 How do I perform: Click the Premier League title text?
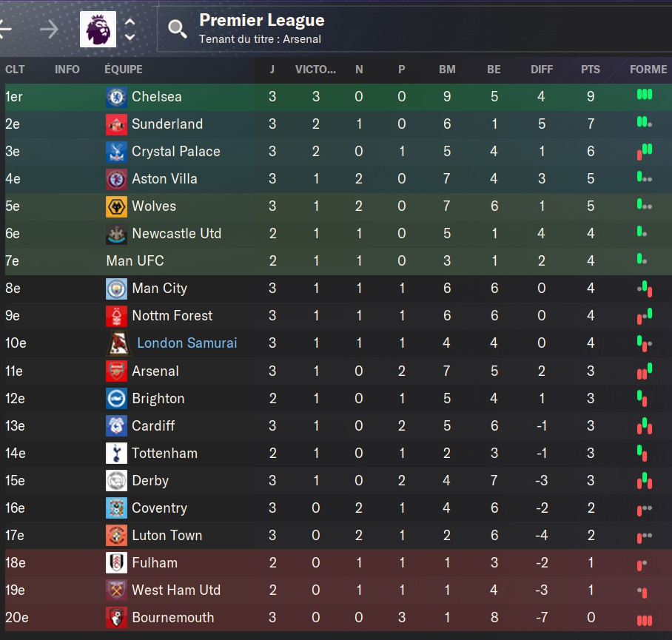pyautogui.click(x=262, y=20)
